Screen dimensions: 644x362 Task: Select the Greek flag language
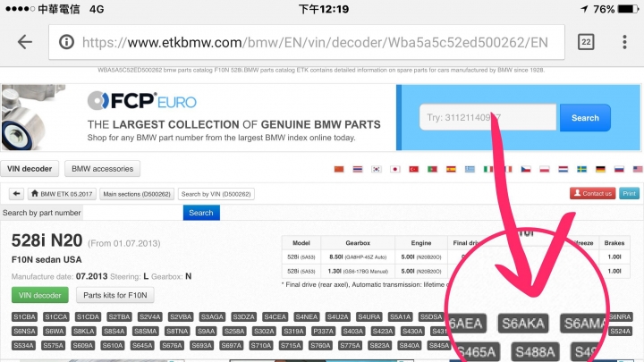[470, 169]
